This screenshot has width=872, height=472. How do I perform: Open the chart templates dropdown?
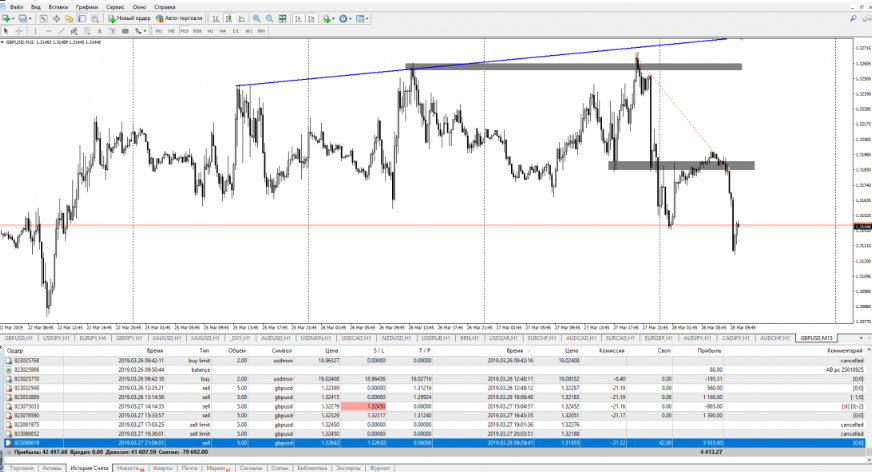[367, 18]
